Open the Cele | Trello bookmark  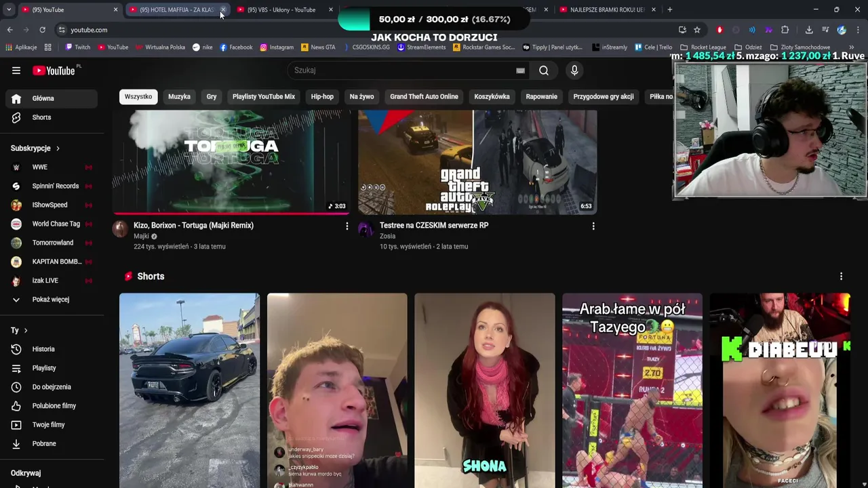(652, 47)
